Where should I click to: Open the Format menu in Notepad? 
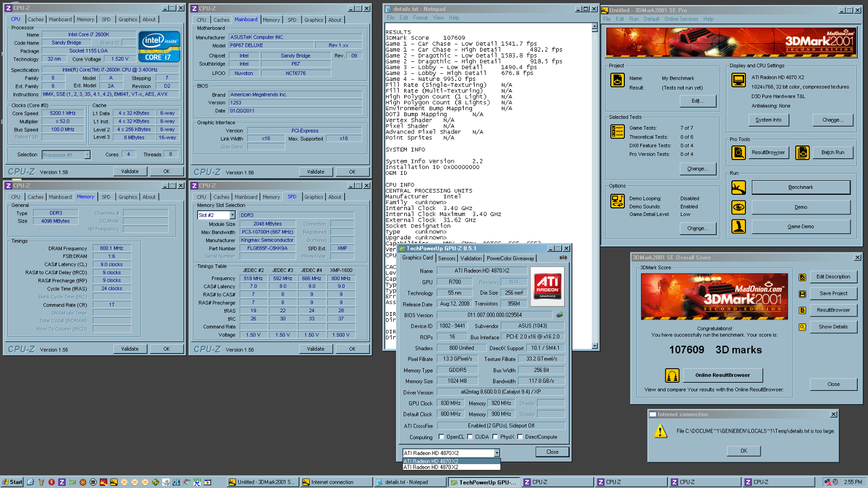pos(420,18)
